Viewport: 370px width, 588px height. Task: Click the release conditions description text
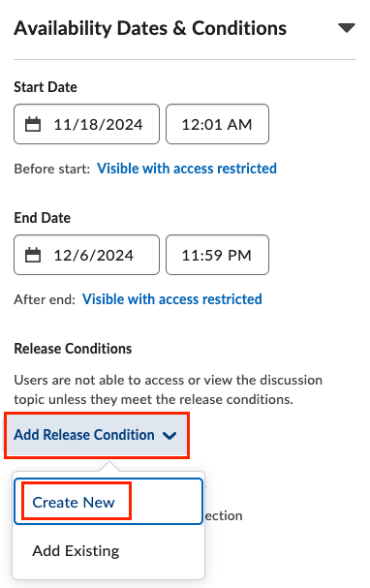(169, 390)
